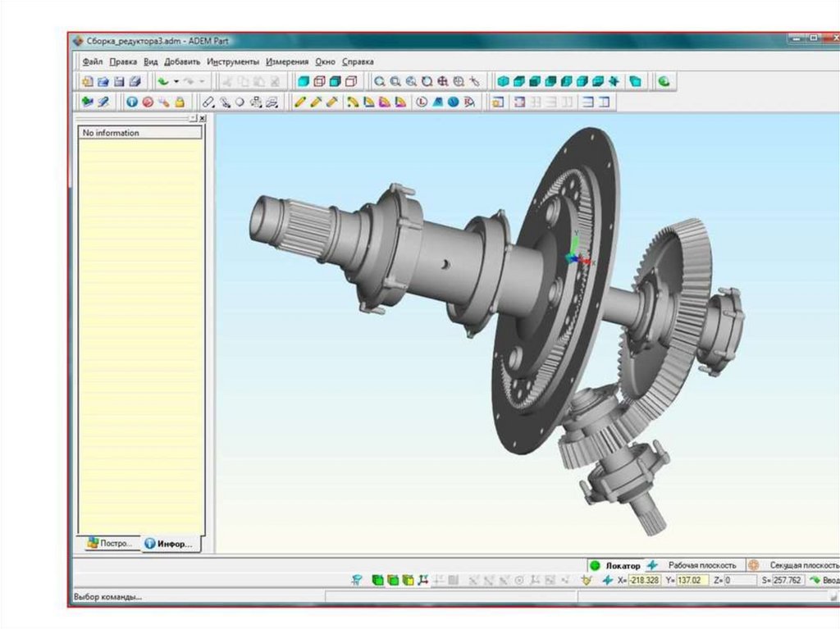Open the Файл menu
This screenshot has width=840, height=629.
click(92, 62)
